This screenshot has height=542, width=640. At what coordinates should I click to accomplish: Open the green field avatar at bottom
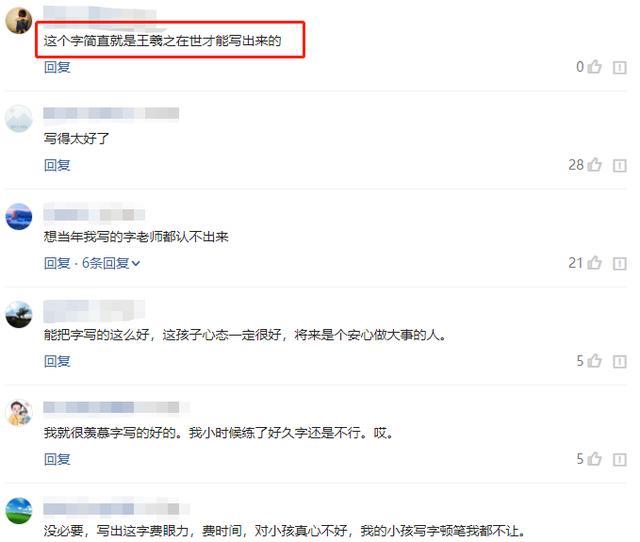click(x=18, y=511)
